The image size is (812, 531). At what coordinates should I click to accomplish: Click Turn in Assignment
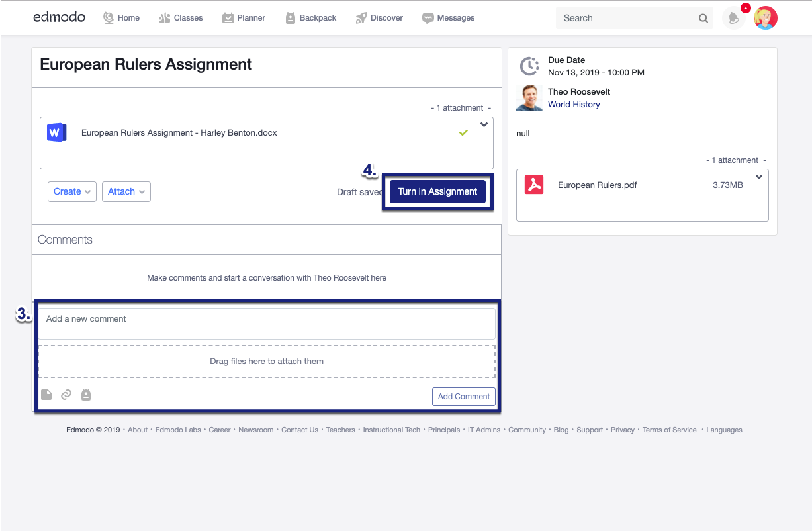coord(437,191)
